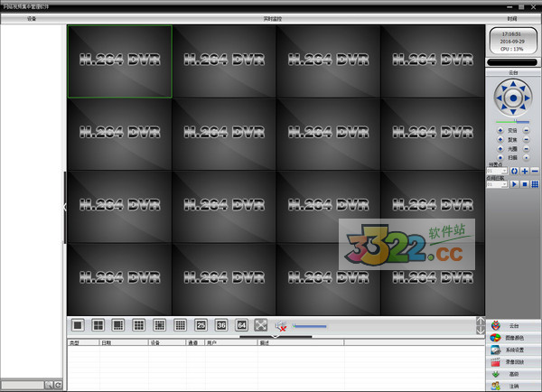Viewport: 542px width, 392px height.
Task: Click the device search magnifier icon
Action: pyautogui.click(x=49, y=385)
